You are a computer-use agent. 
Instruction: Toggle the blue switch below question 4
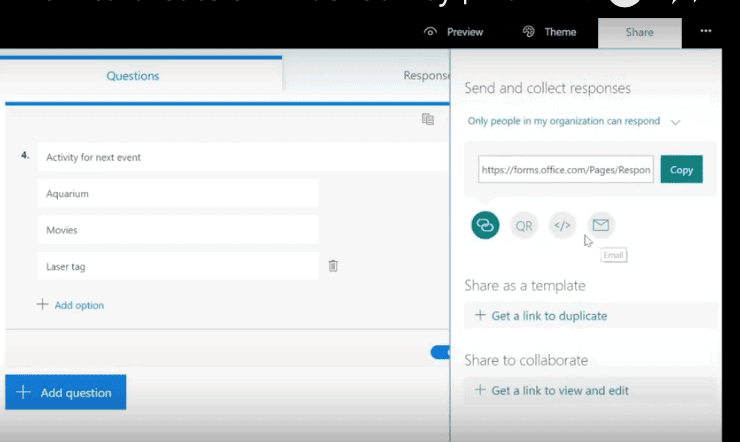440,352
